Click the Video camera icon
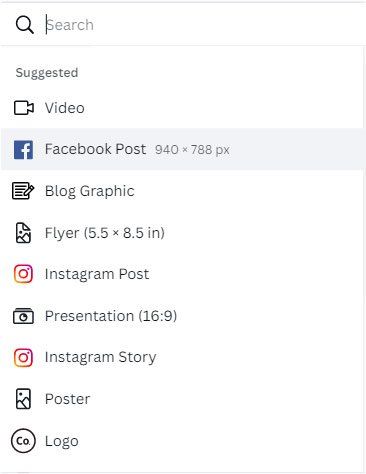The width and height of the screenshot is (366, 474). click(24, 108)
